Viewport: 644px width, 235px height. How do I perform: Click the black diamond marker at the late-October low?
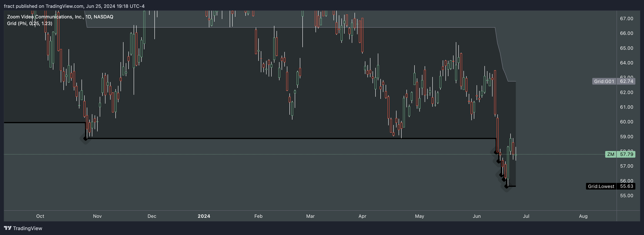[x=85, y=138]
